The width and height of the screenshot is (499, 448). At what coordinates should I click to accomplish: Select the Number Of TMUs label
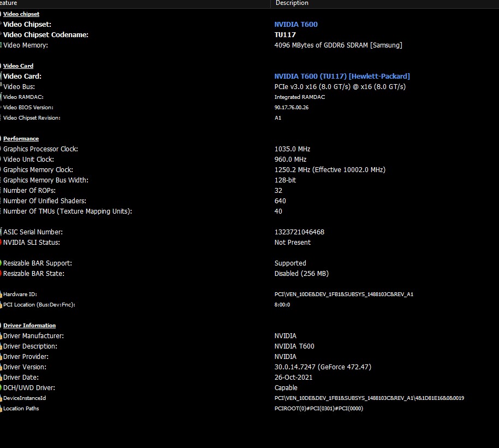[x=68, y=211]
